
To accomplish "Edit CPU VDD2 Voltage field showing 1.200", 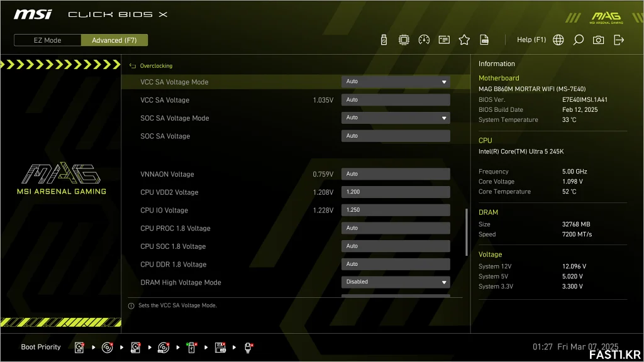I will tap(396, 192).
